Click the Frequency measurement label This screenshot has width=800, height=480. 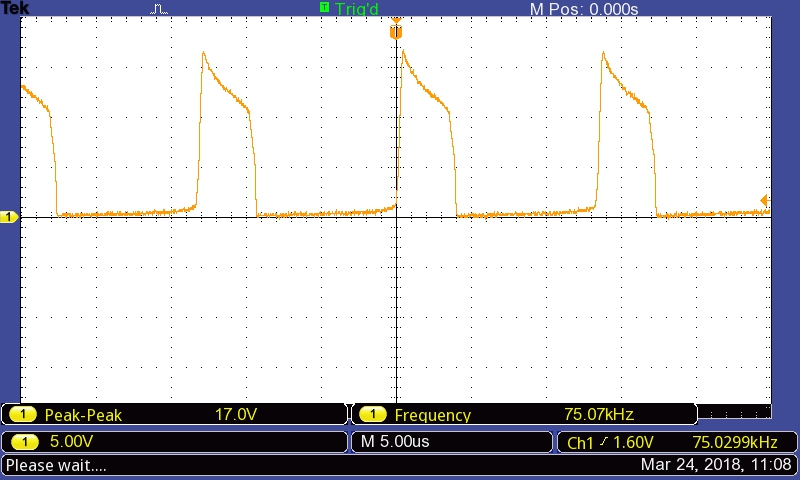(433, 415)
